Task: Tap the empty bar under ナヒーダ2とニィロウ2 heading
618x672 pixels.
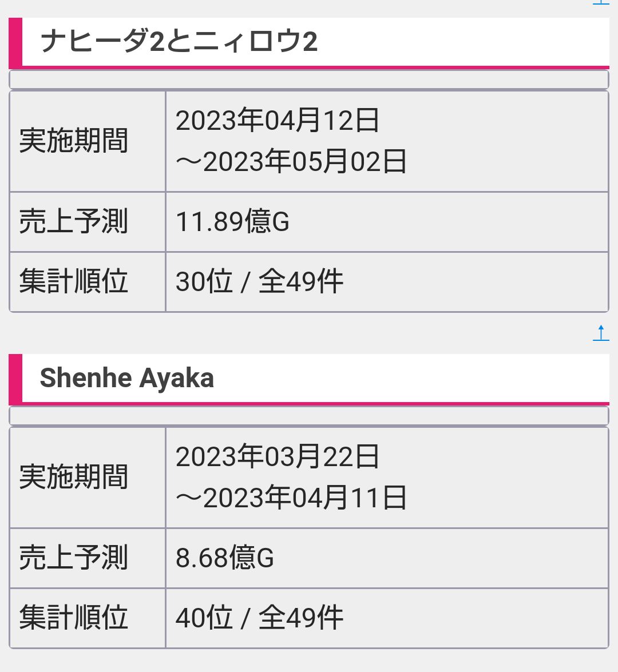Action: 309,79
